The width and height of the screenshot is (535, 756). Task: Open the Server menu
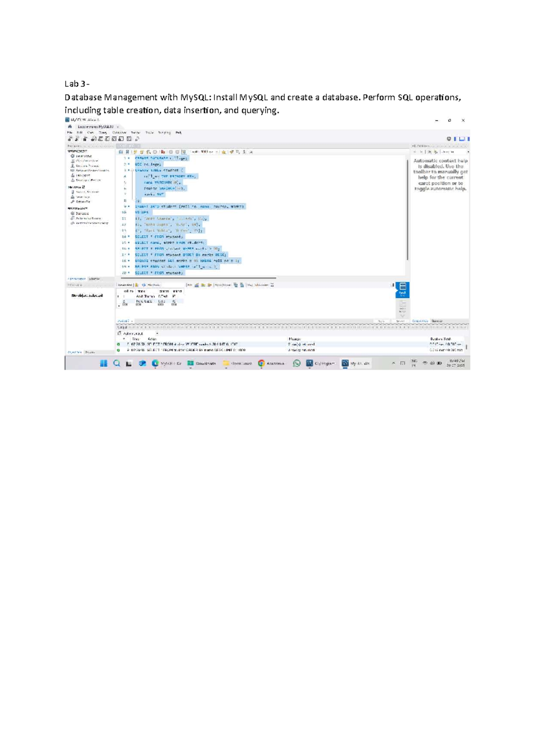coord(136,132)
